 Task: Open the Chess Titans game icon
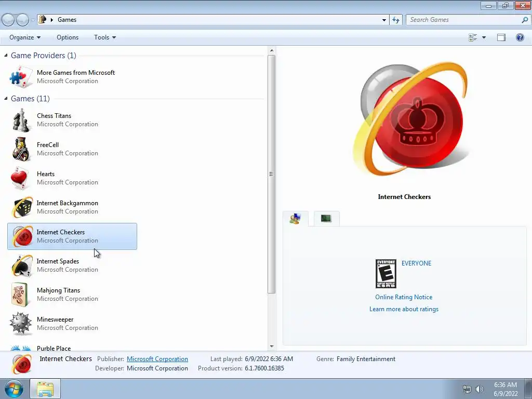point(21,120)
